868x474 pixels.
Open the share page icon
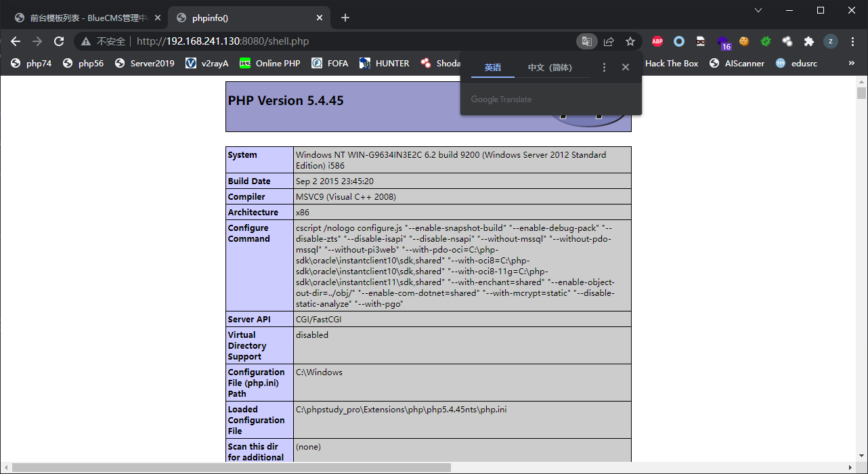coord(609,41)
